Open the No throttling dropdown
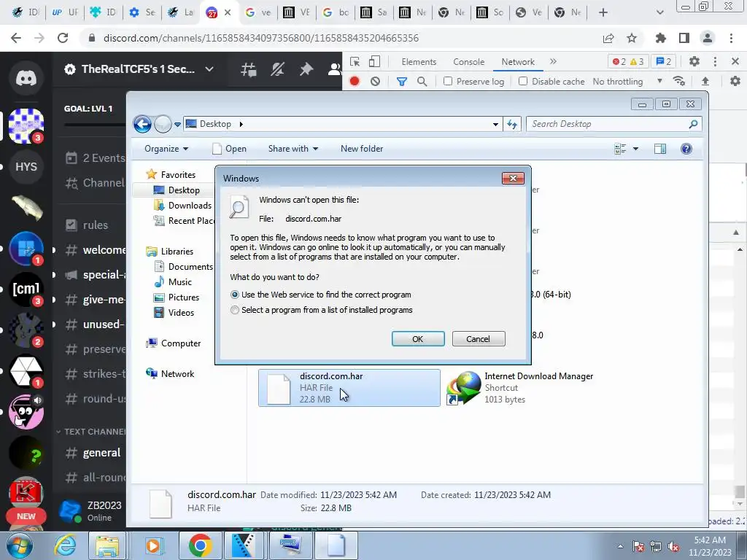 627,82
